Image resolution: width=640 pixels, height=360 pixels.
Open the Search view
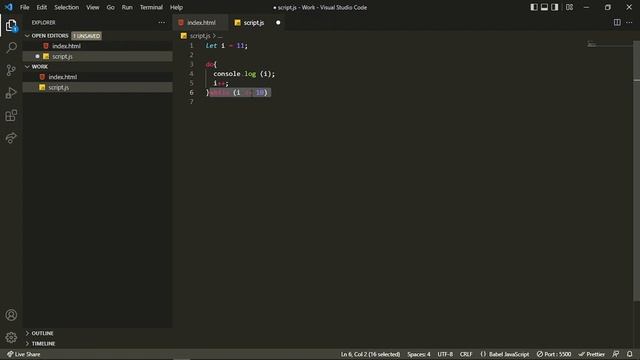click(x=11, y=47)
